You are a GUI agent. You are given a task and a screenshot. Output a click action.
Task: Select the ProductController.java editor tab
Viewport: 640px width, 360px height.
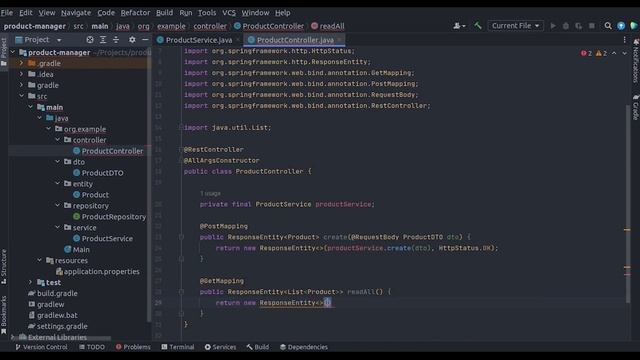295,40
